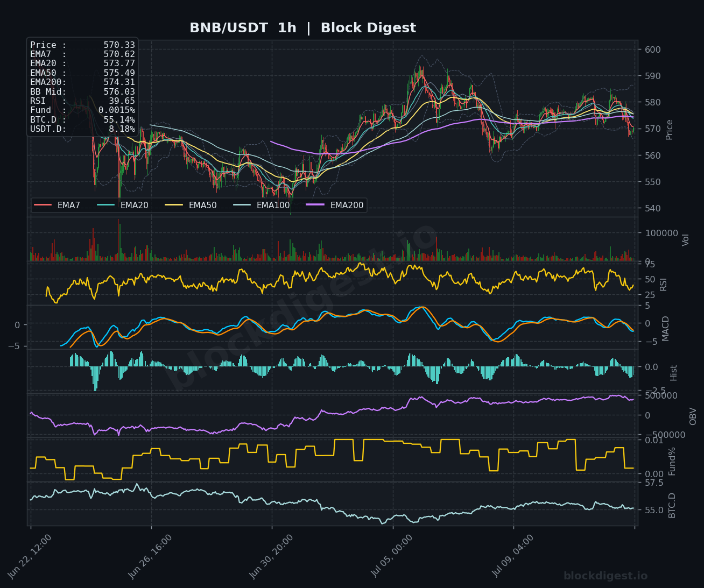Select the EMA100 legend entry
Screen dimensions: 704x588
pos(262,205)
